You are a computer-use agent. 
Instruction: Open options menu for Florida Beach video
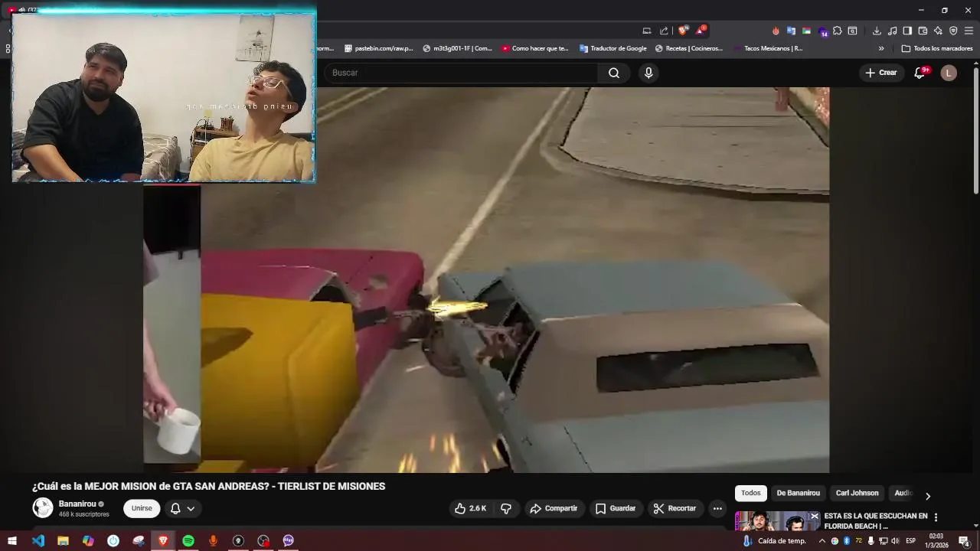coord(936,517)
